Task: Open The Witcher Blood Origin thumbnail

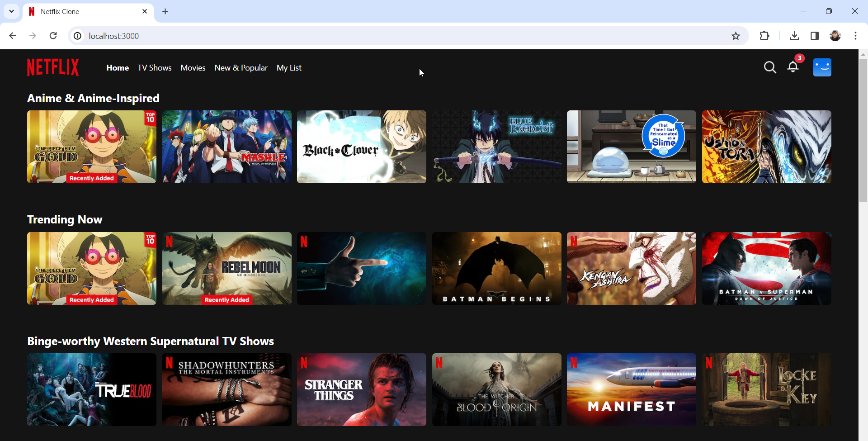Action: point(497,389)
